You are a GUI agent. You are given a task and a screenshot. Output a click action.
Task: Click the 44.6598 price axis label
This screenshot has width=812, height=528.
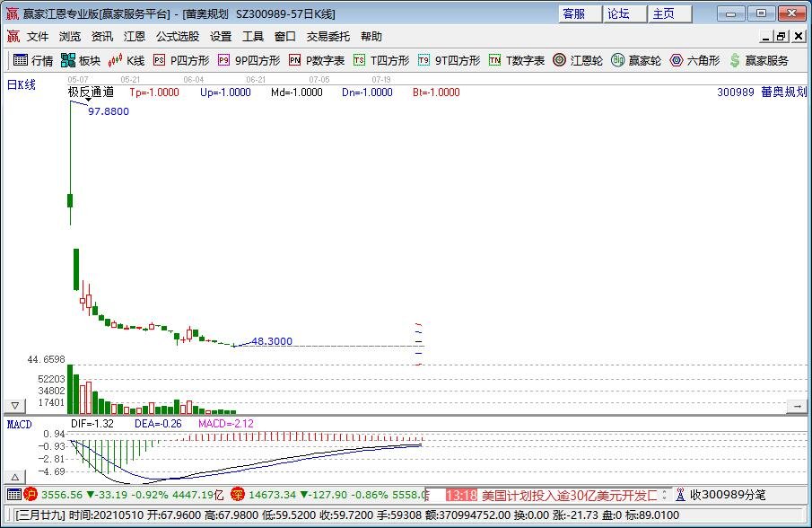pyautogui.click(x=46, y=359)
